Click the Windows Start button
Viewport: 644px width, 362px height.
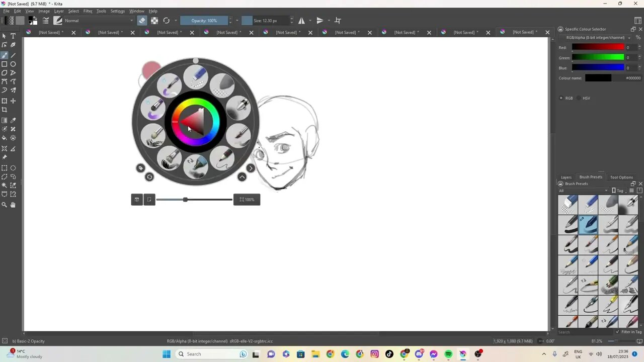(167, 354)
